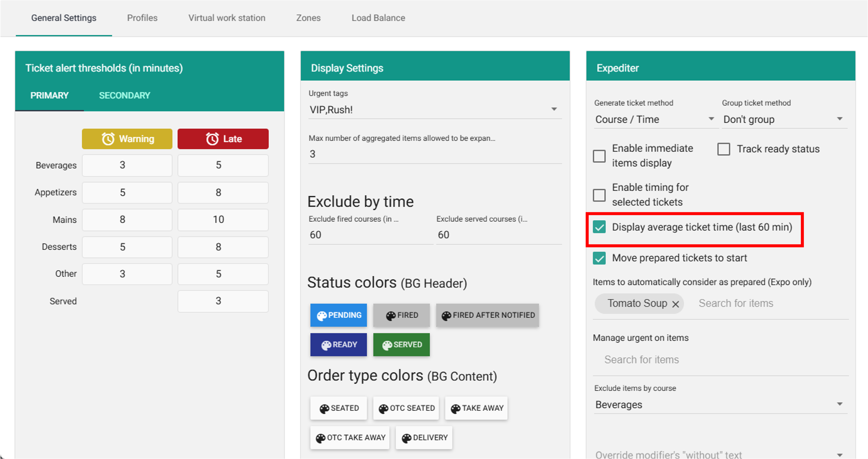
Task: Click the TAKE AWAY color button
Action: click(476, 408)
